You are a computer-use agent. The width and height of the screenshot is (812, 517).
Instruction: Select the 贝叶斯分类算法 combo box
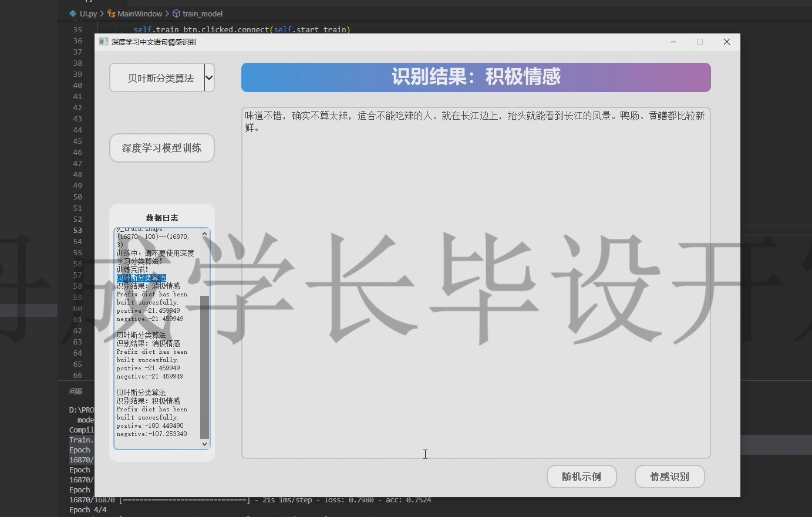161,77
